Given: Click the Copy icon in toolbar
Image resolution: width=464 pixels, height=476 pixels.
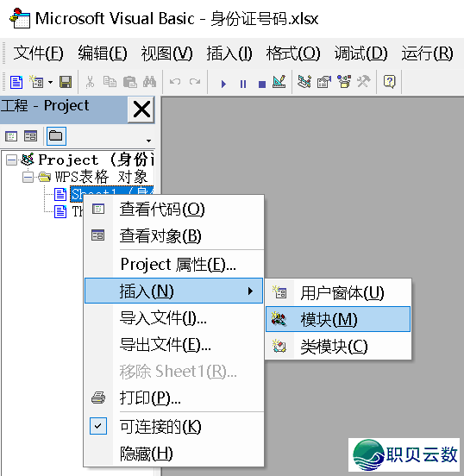Looking at the screenshot, I should tap(110, 82).
